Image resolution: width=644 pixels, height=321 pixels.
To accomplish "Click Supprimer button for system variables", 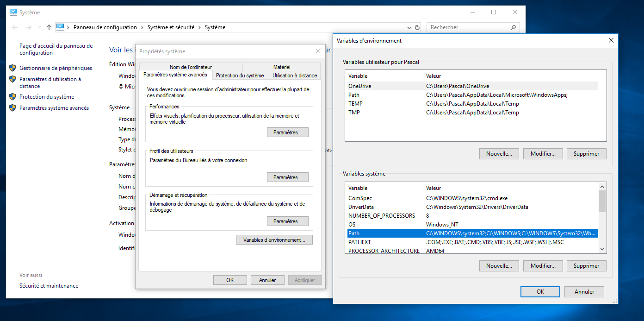I will click(x=586, y=266).
